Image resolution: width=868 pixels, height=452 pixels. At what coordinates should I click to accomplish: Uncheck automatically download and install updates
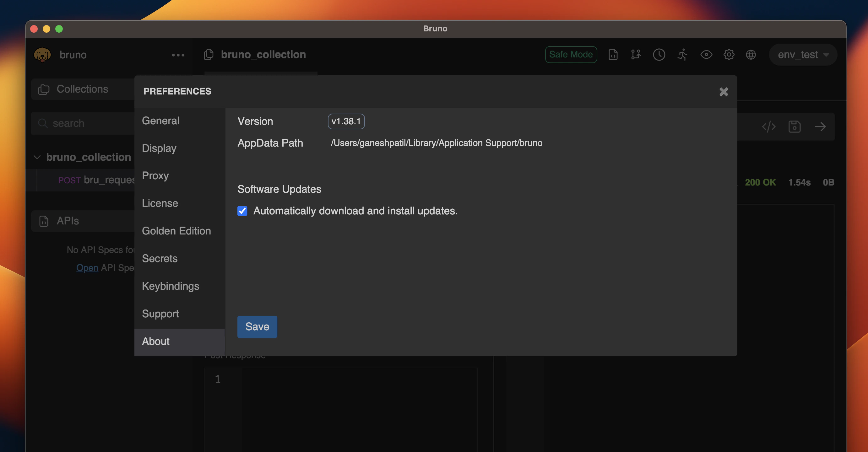tap(242, 211)
